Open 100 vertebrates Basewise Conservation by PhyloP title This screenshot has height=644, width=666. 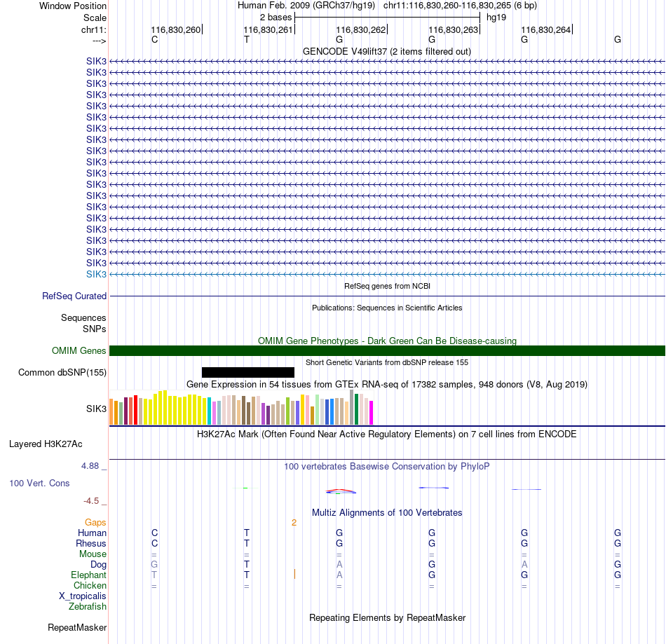[x=387, y=466]
